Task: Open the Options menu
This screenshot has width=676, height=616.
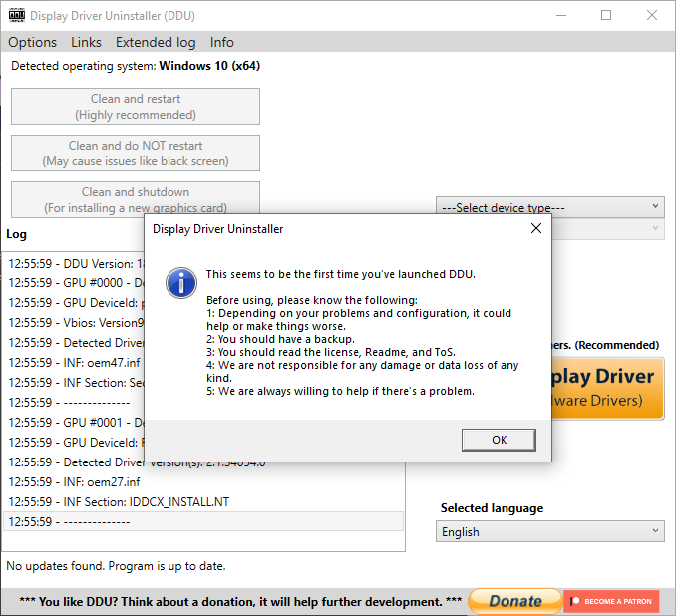Action: pyautogui.click(x=32, y=42)
